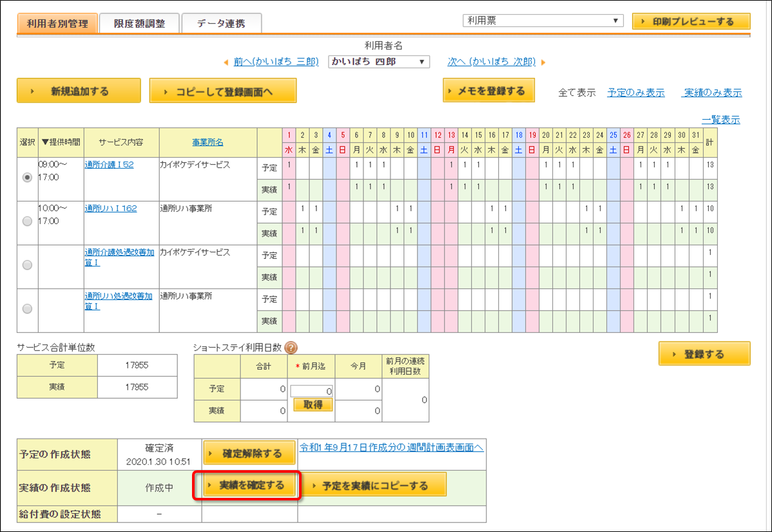Click 取得 button
The height and width of the screenshot is (532, 772).
click(313, 404)
